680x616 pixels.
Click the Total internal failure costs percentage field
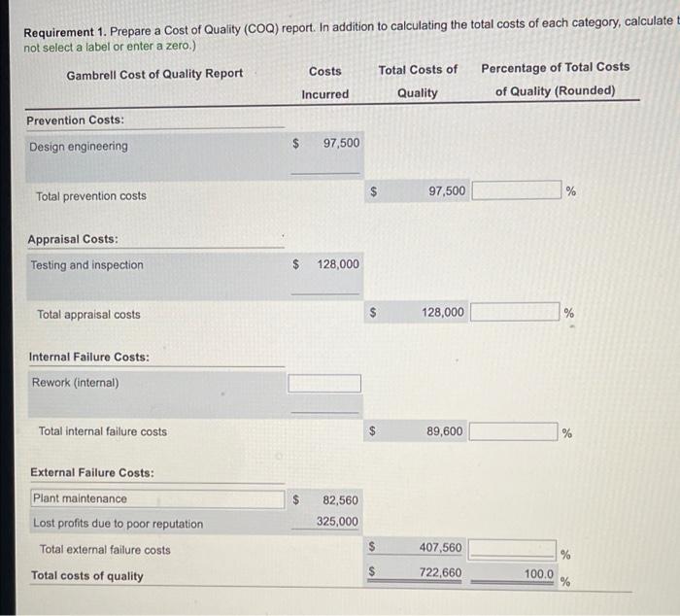(x=514, y=431)
